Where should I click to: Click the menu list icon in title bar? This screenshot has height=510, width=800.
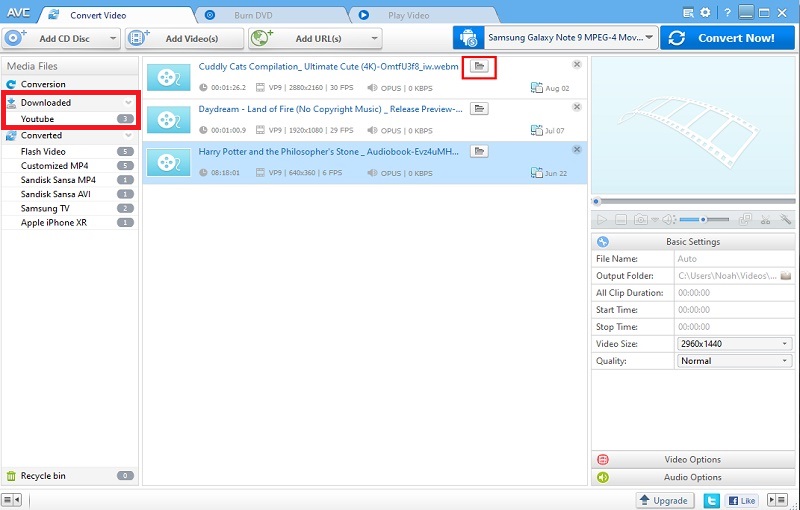point(688,13)
